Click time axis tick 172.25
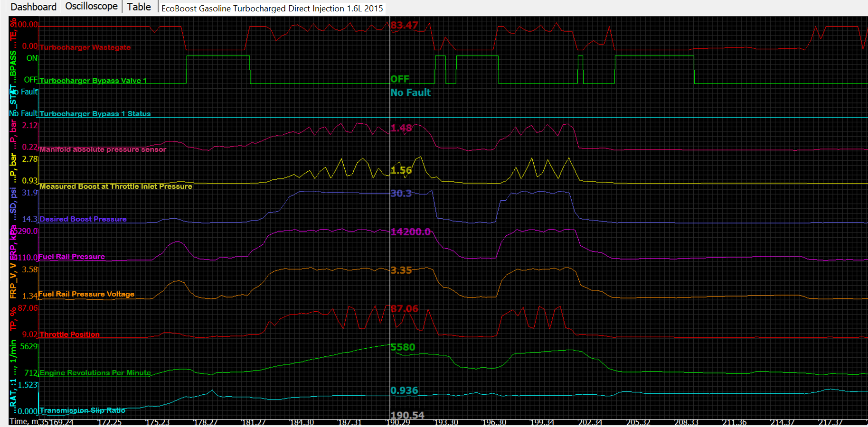Image resolution: width=868 pixels, height=427 pixels. click(x=109, y=422)
